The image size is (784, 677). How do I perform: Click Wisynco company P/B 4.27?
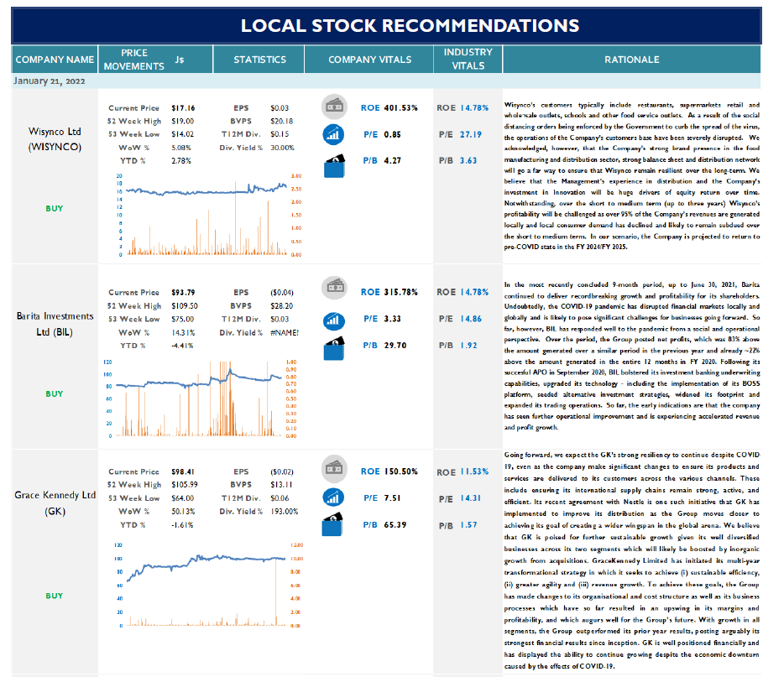tap(393, 160)
